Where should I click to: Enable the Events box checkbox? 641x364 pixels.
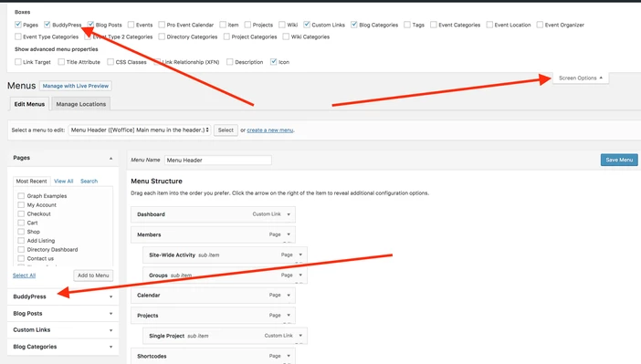point(131,25)
